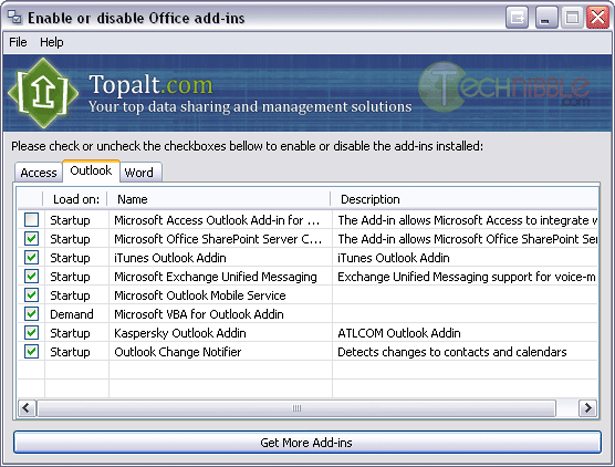
Task: Click the Topalt green logo icon
Action: pos(43,93)
